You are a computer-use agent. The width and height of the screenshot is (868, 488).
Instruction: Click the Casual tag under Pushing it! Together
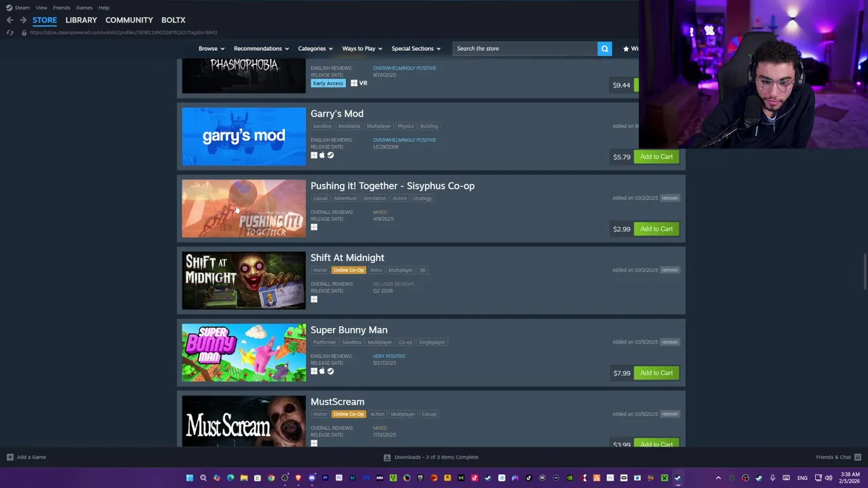pyautogui.click(x=320, y=198)
